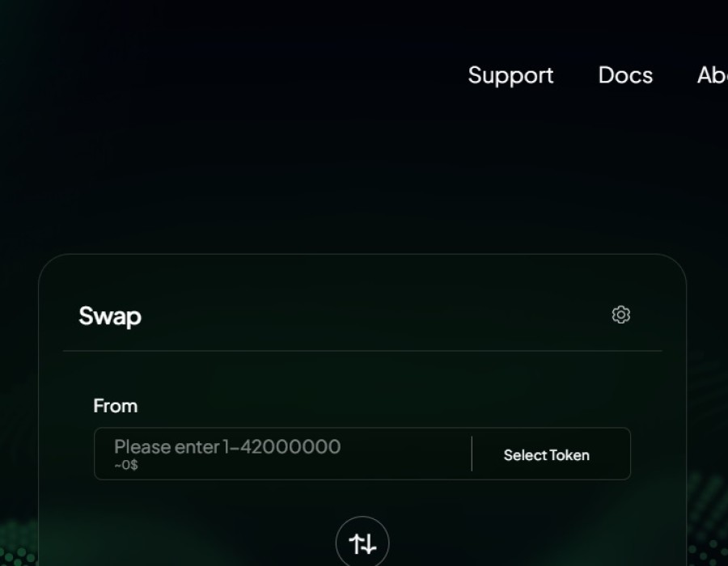Open the Support page
Image resolution: width=728 pixels, height=566 pixels.
[x=510, y=75]
